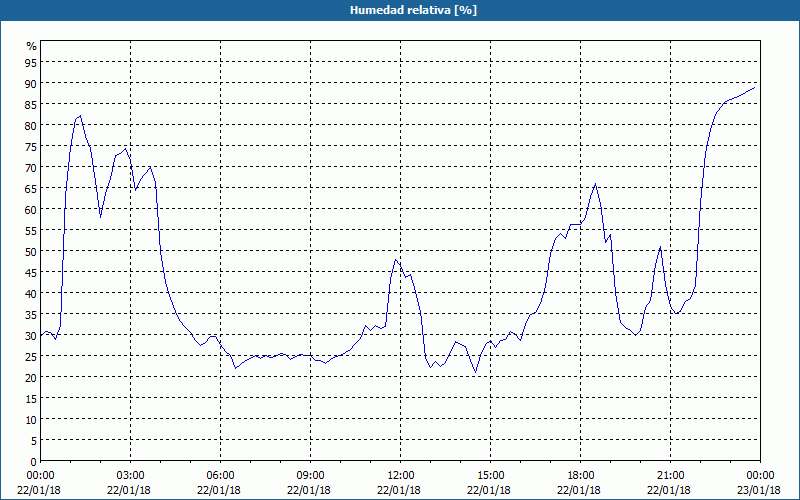Image resolution: width=800 pixels, height=500 pixels.
Task: Click the 70 y-axis label
Action: point(31,167)
